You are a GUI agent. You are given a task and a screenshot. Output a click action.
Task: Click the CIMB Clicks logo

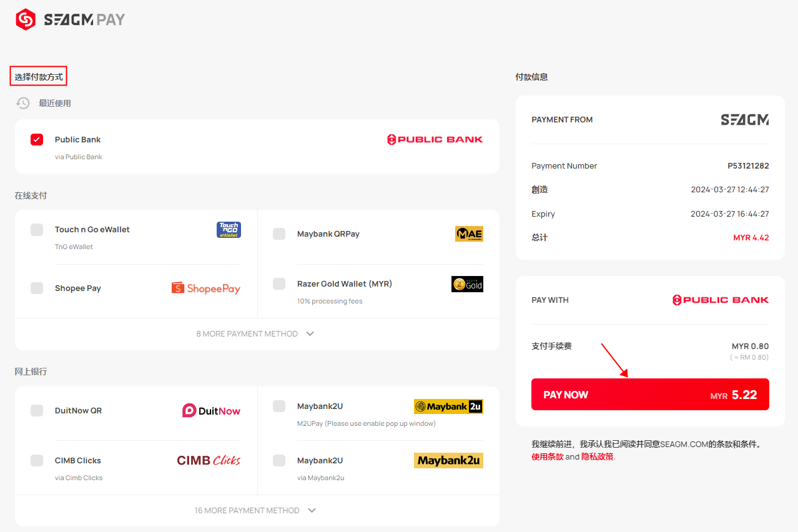click(x=209, y=460)
